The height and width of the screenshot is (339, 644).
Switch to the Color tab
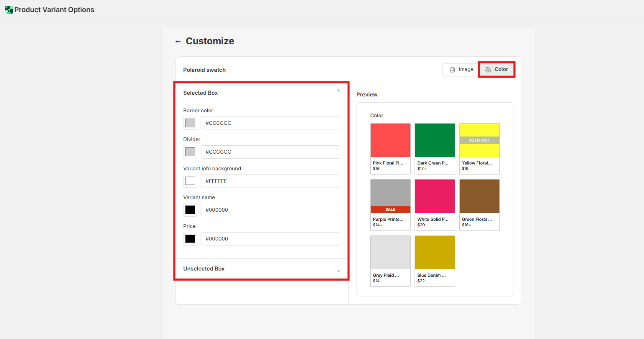click(x=496, y=70)
